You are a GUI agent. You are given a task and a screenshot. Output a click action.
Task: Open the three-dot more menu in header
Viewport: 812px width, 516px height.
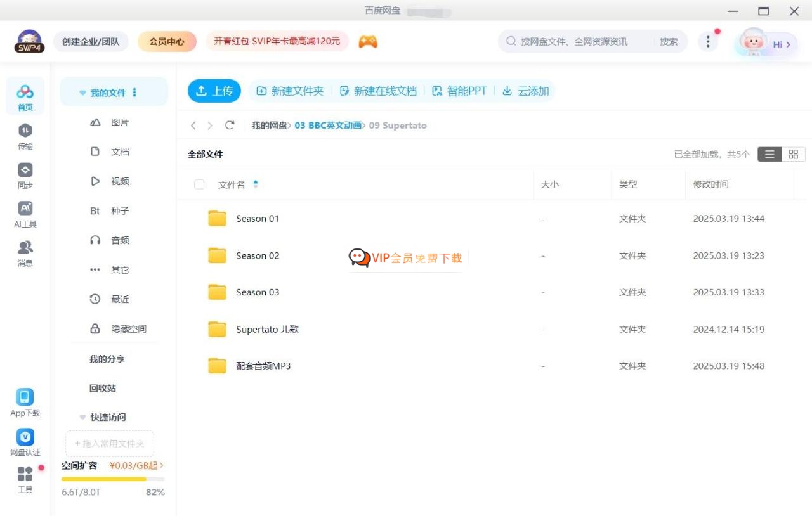point(708,42)
